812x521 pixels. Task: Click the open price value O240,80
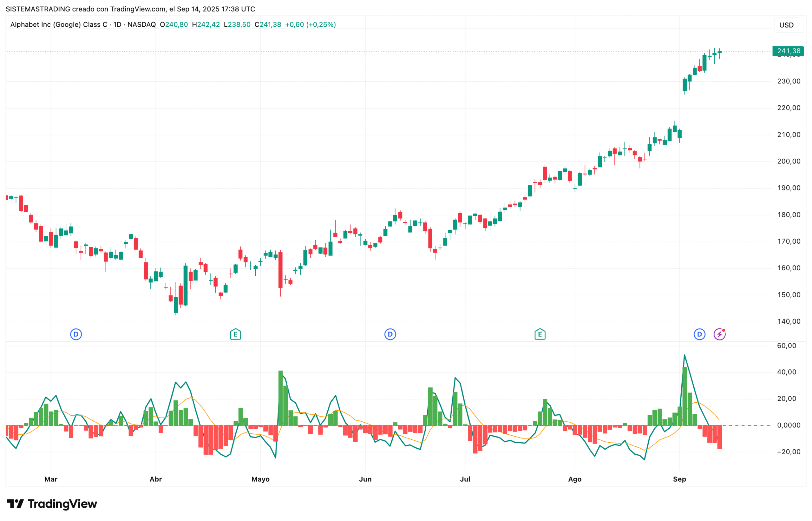174,24
